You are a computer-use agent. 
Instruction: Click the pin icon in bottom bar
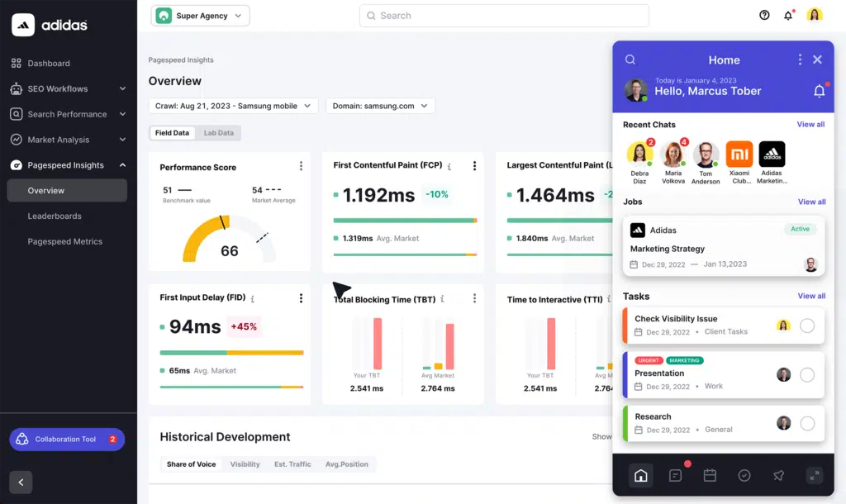[778, 475]
